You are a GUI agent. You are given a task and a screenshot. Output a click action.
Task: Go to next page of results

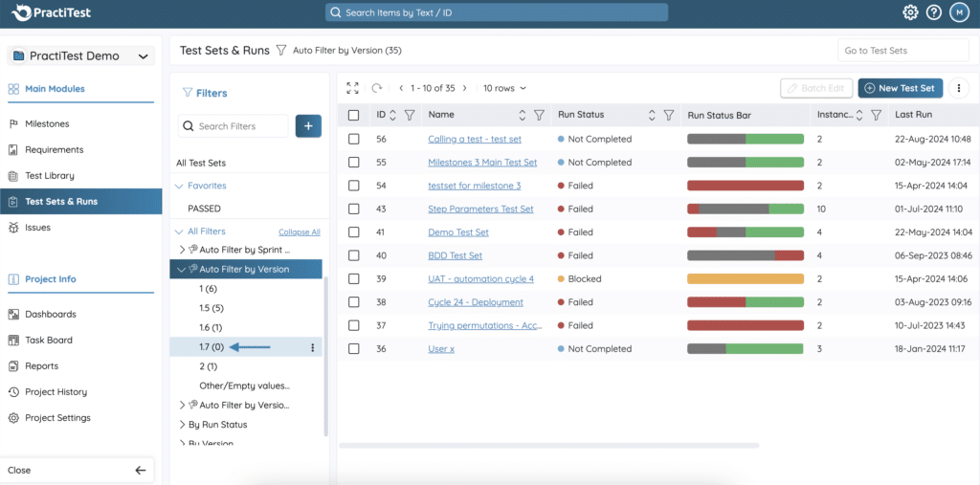(465, 88)
